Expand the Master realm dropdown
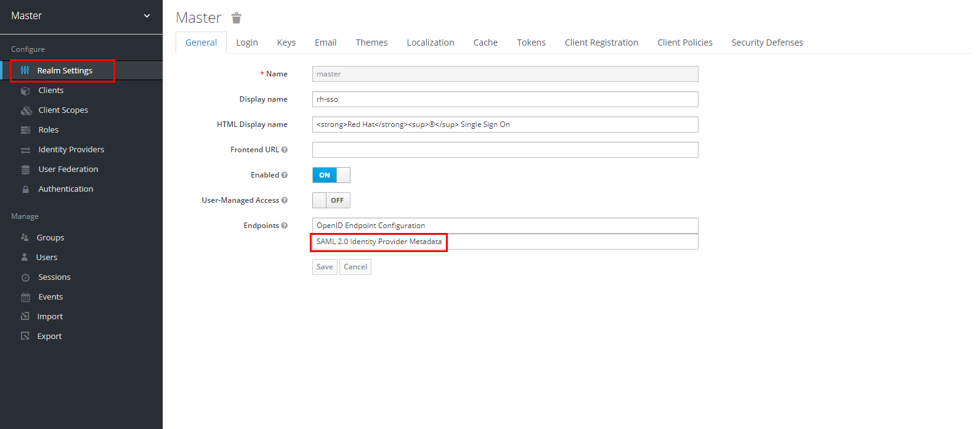 [147, 16]
